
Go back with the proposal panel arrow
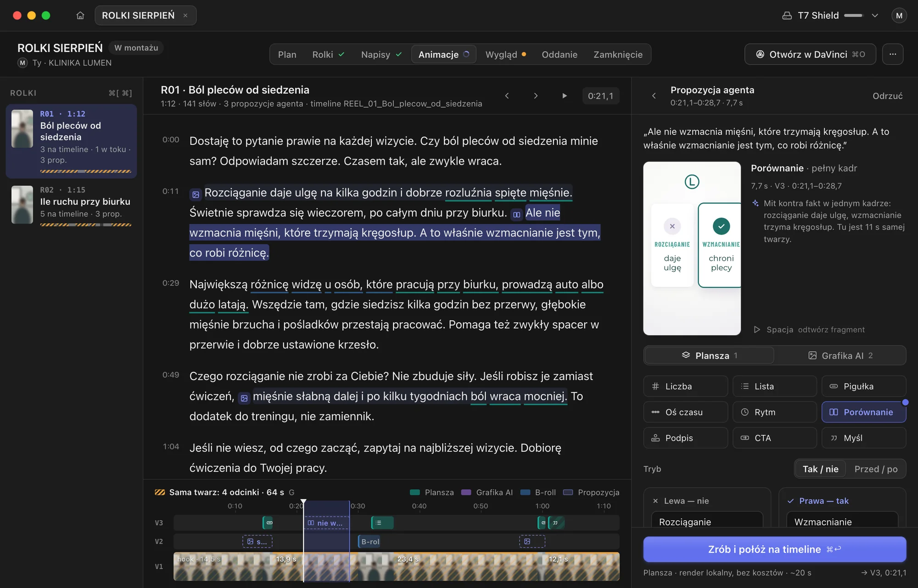(654, 96)
